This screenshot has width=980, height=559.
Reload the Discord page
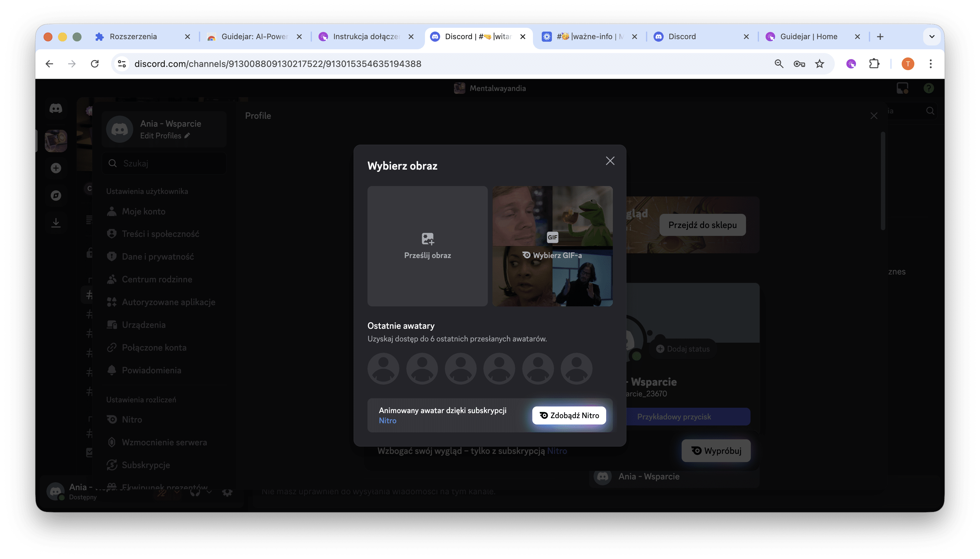click(x=95, y=64)
